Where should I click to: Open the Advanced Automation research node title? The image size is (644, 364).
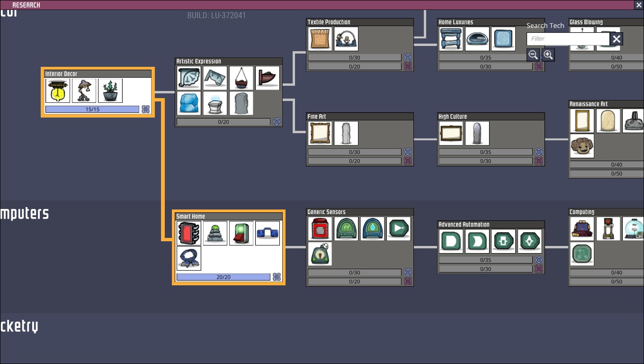click(491, 225)
